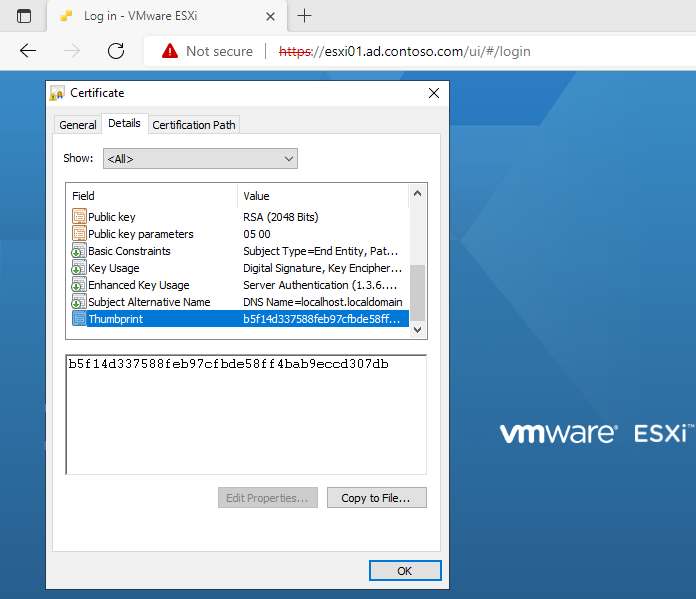Reload the page with refresh icon
Image resolution: width=696 pixels, height=599 pixels.
coord(116,51)
